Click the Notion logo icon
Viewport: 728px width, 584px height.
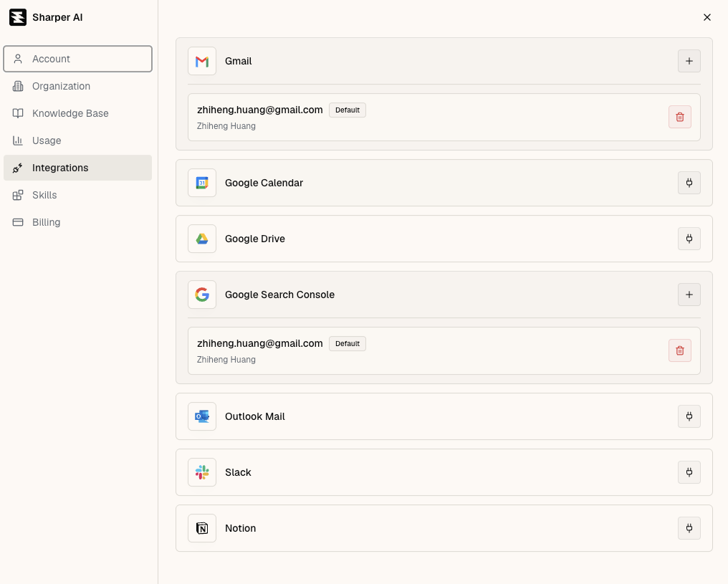[202, 528]
